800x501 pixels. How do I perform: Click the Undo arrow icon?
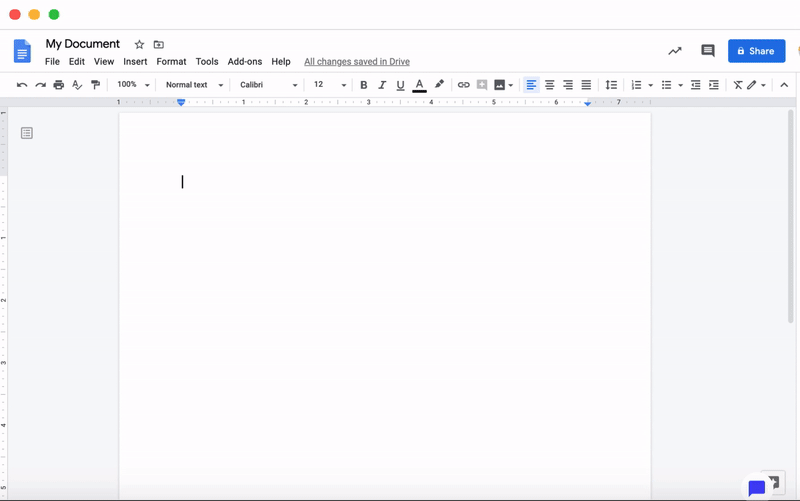pyautogui.click(x=21, y=85)
